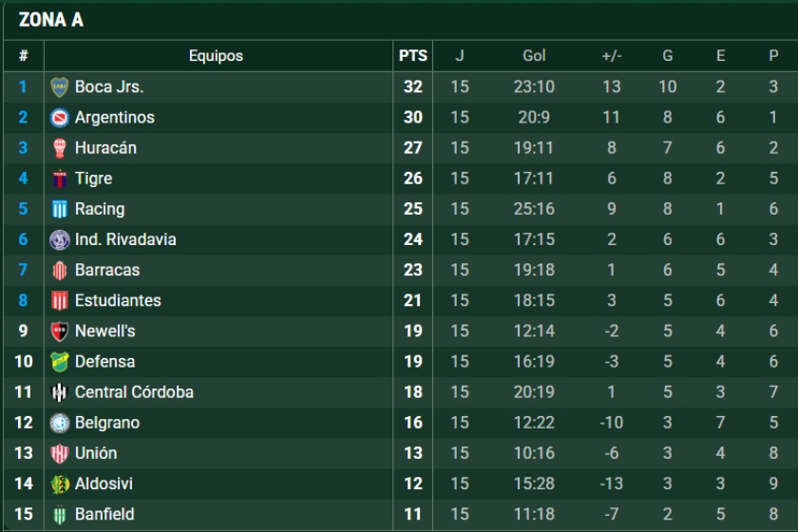
Task: Open the Unión team row name
Action: pyautogui.click(x=96, y=453)
